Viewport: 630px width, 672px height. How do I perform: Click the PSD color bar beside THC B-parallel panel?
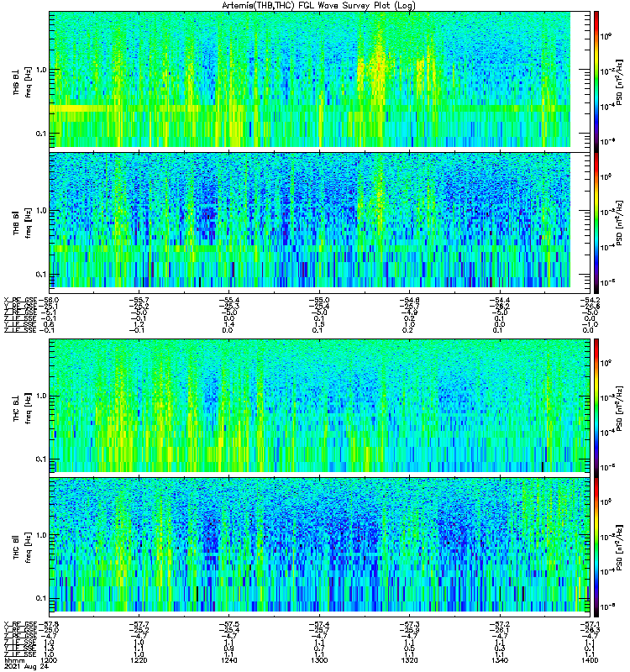(x=596, y=548)
